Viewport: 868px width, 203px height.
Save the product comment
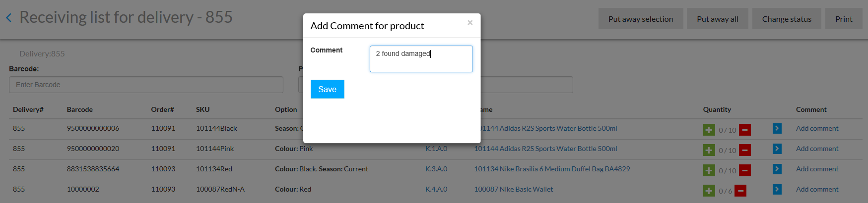click(x=327, y=89)
